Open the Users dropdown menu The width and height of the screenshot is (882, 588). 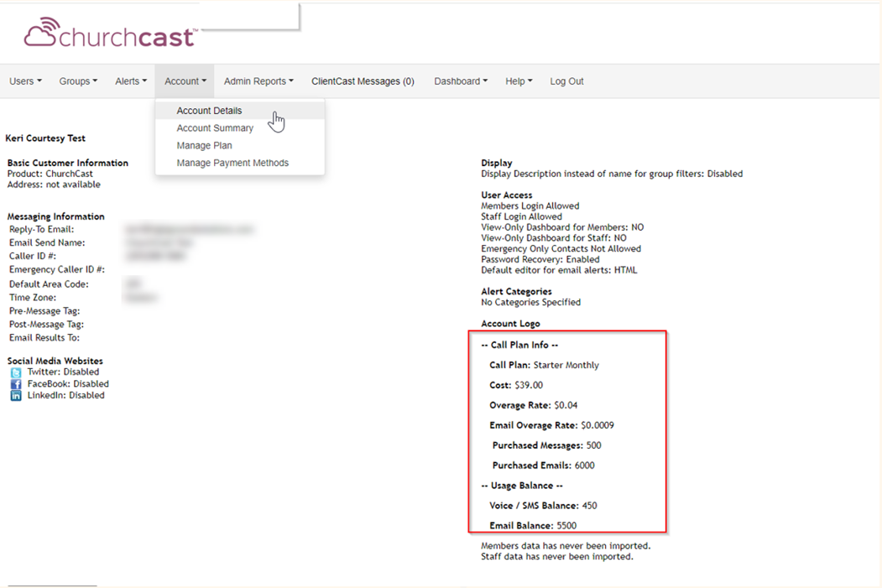(25, 81)
